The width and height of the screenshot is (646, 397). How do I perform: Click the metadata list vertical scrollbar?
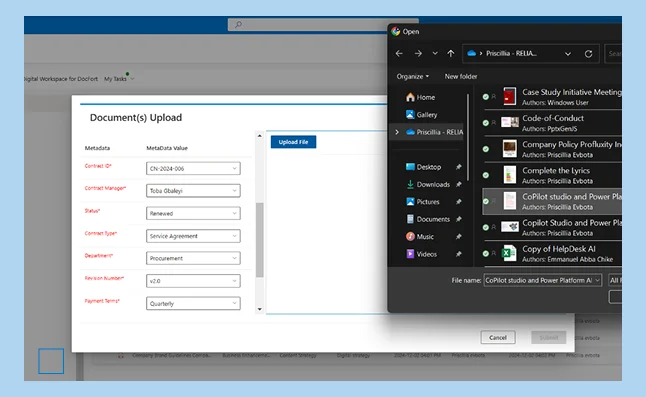pyautogui.click(x=260, y=240)
